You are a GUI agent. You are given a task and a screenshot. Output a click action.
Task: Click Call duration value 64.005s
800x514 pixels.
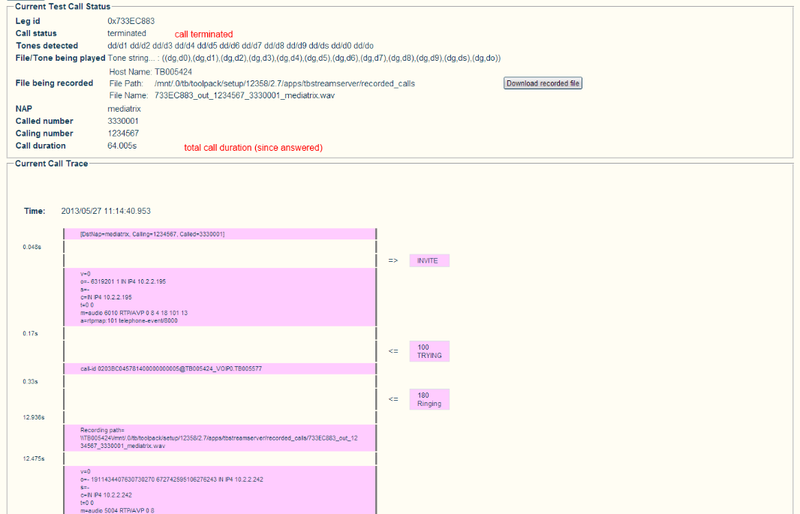tap(122, 145)
